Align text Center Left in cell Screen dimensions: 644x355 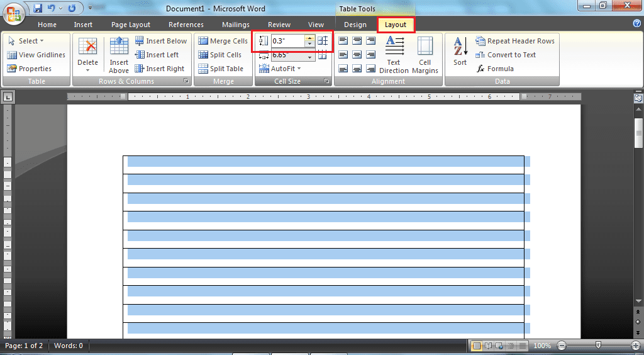(343, 55)
